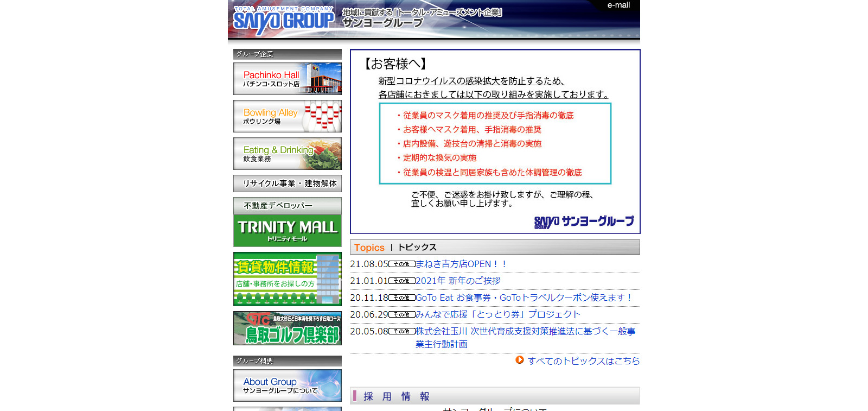This screenshot has height=411, width=868.
Task: Open the Eating & Drinking banner
Action: pos(288,154)
